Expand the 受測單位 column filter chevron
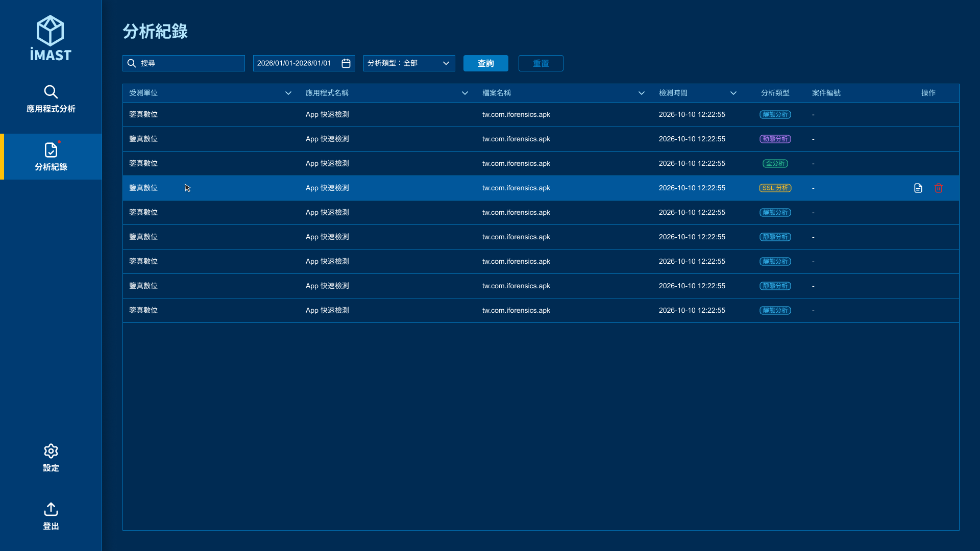The width and height of the screenshot is (980, 551). point(288,93)
